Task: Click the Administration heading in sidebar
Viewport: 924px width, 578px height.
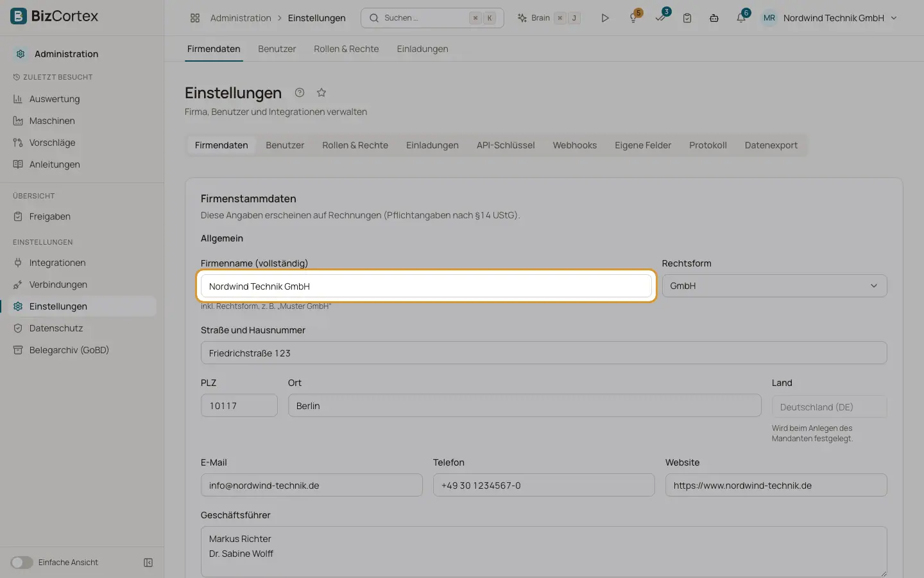Action: coord(66,54)
